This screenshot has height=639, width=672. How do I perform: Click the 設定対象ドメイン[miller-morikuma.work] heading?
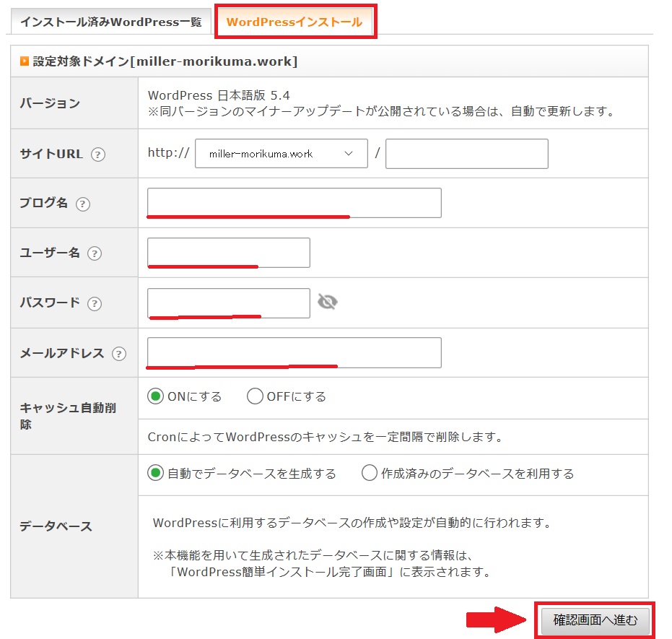pyautogui.click(x=165, y=61)
